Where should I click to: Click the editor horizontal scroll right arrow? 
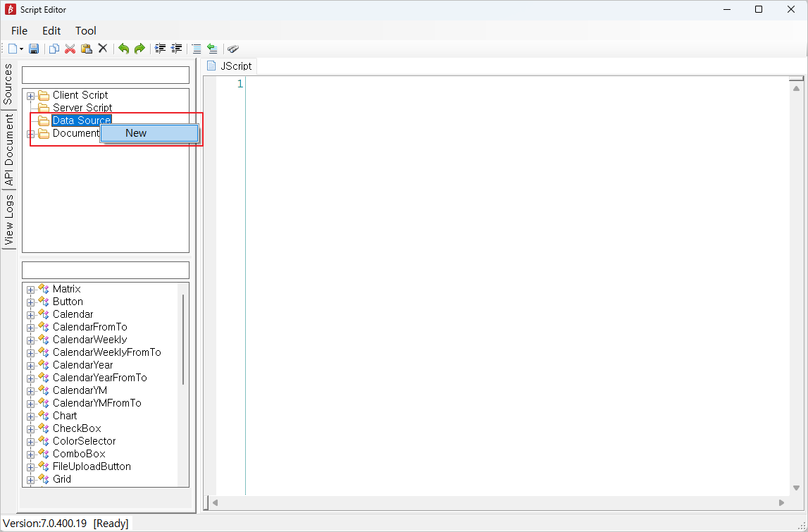tap(781, 502)
